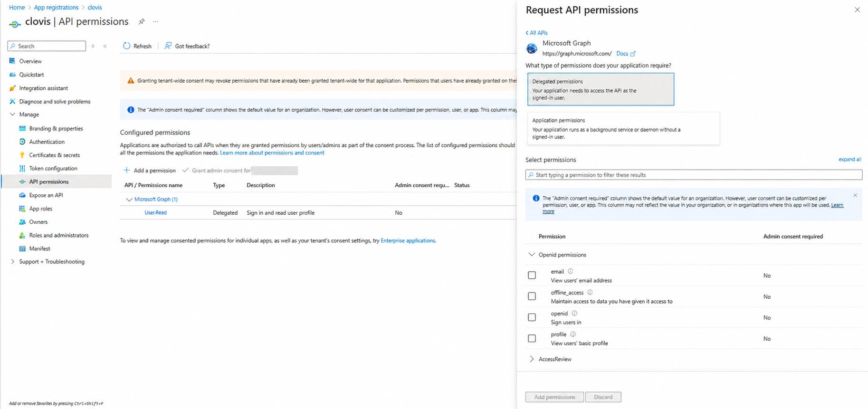Check the profile permission checkbox
This screenshot has height=409, width=868.
pos(532,338)
